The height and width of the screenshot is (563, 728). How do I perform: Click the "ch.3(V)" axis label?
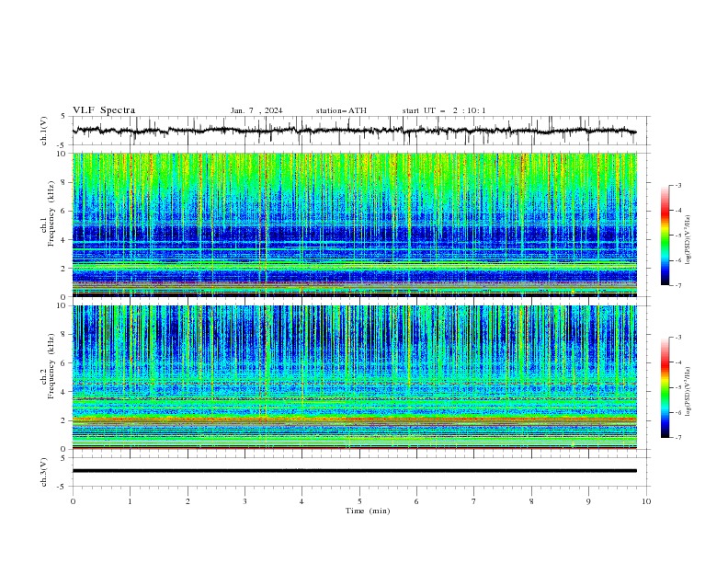(x=44, y=472)
